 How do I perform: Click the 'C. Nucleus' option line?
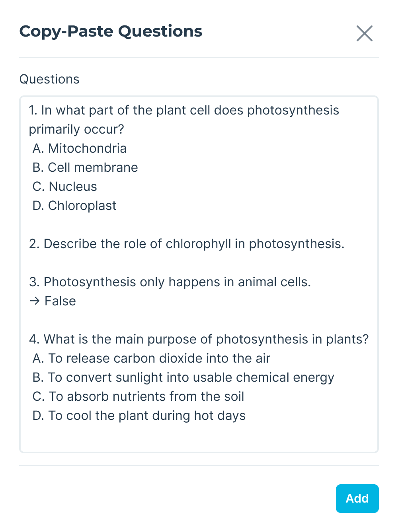tap(65, 186)
